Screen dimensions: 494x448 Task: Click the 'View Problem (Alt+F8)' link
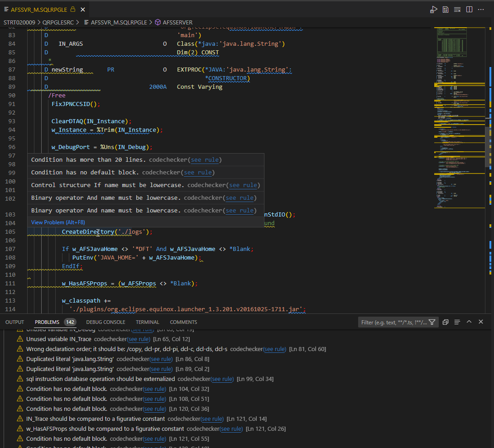pyautogui.click(x=58, y=222)
